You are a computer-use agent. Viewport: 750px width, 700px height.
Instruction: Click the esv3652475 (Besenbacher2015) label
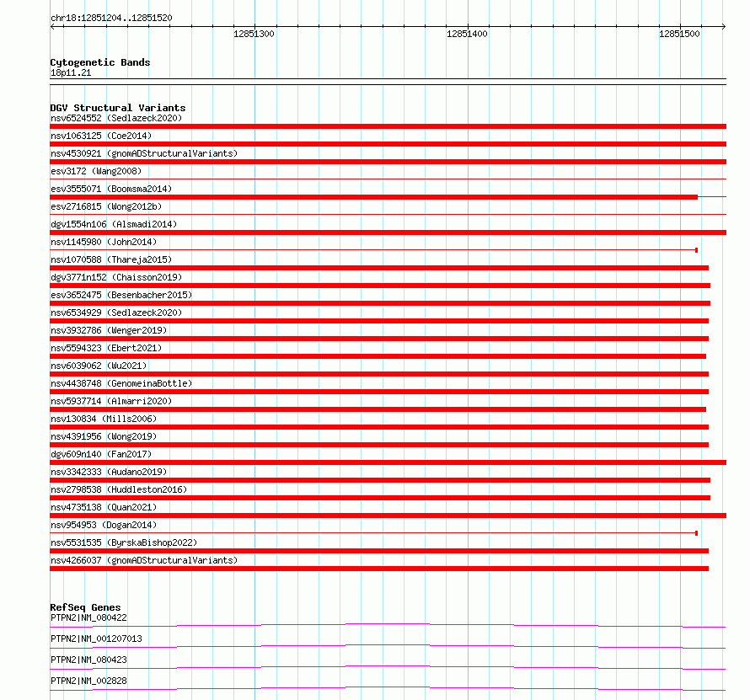(121, 295)
